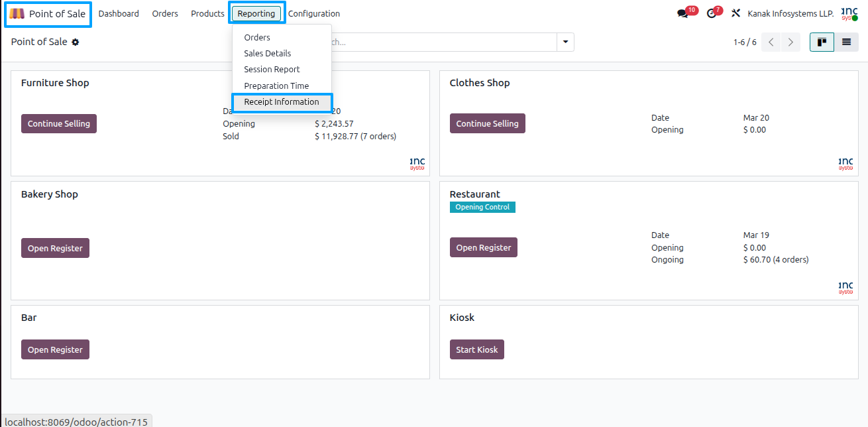Start the Kiosk session
This screenshot has height=427, width=868.
pyautogui.click(x=477, y=349)
